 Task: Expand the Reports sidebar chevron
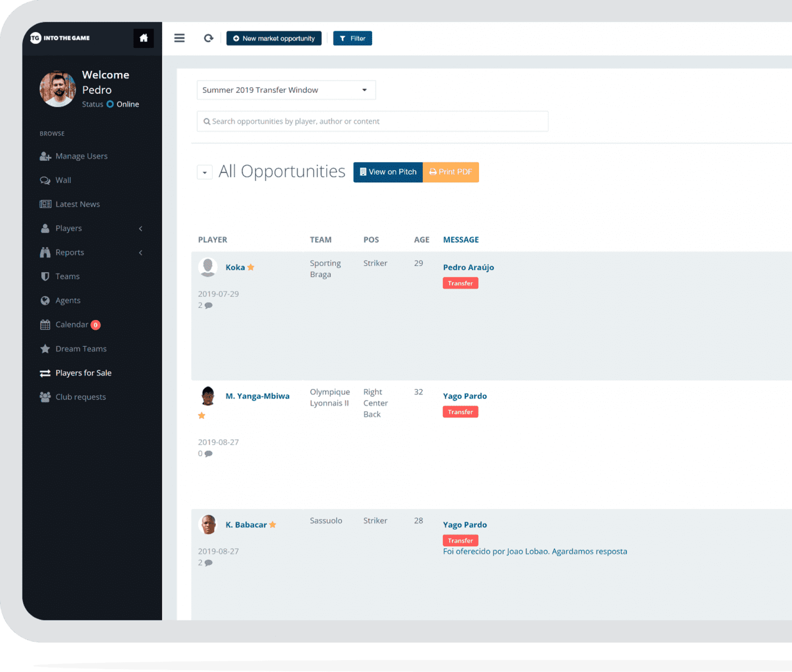[x=140, y=253]
